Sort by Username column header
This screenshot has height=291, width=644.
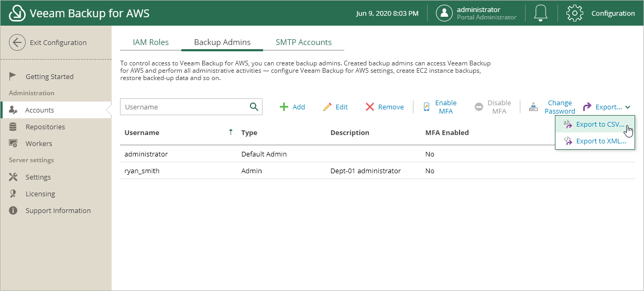coord(142,132)
